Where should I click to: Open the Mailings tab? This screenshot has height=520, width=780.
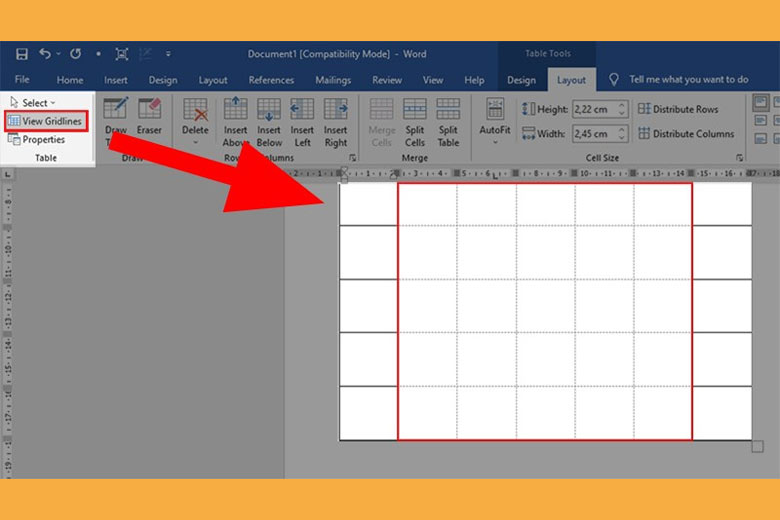(x=333, y=80)
